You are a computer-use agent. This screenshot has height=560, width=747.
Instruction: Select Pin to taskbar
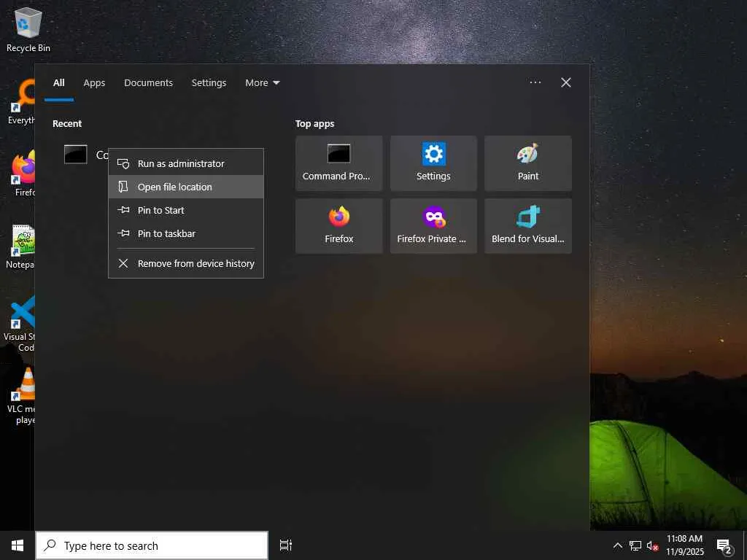(x=186, y=233)
